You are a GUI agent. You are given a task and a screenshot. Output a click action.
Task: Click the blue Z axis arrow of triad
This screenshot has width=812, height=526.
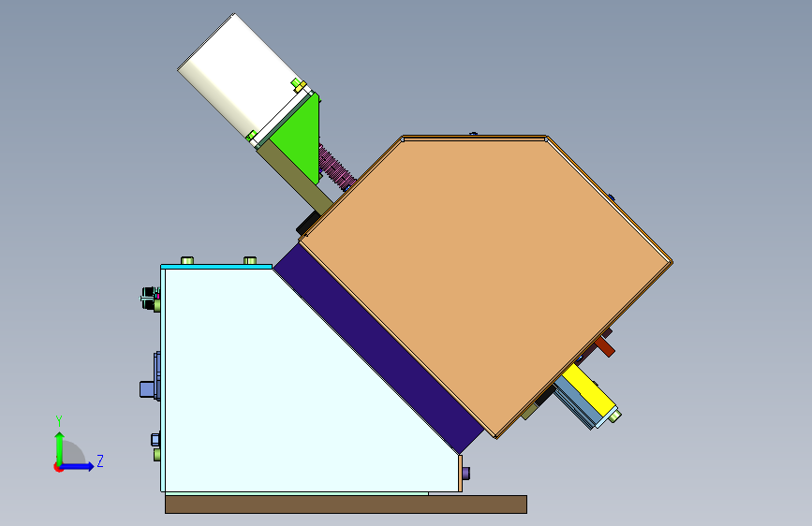coord(78,466)
